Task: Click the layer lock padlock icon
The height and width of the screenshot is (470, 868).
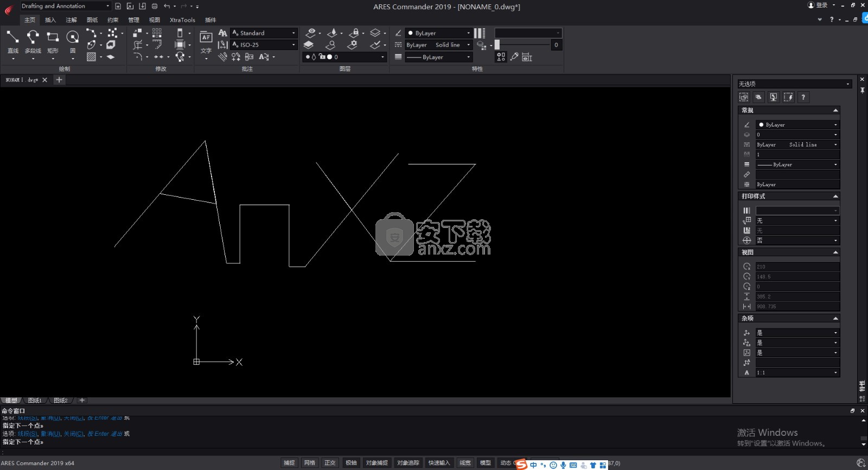Action: (354, 33)
